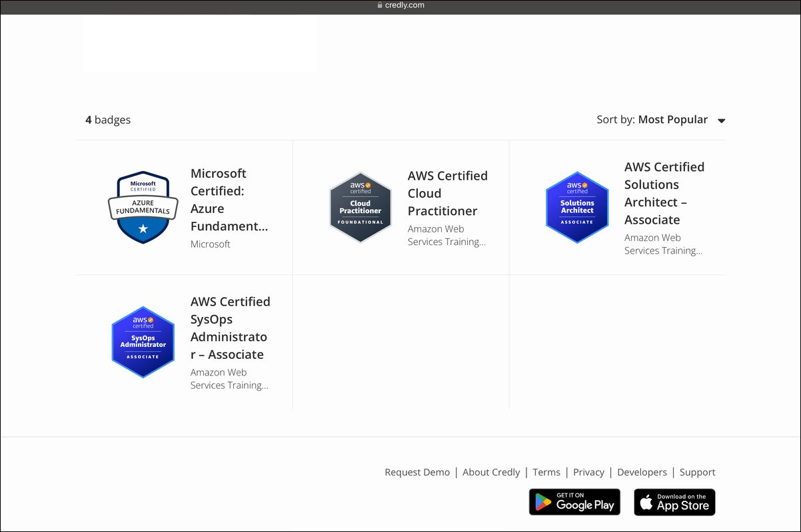Click the credly.com address bar
801x532 pixels.
pos(400,5)
